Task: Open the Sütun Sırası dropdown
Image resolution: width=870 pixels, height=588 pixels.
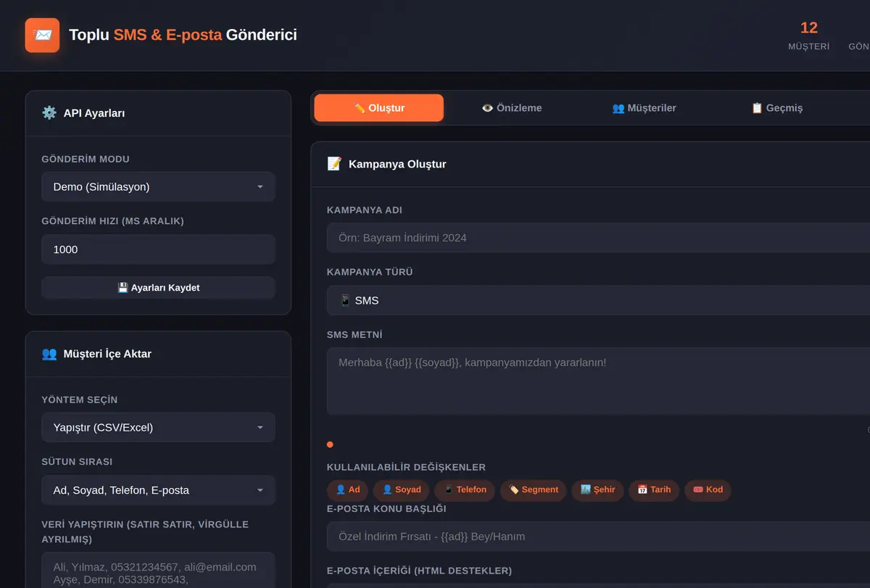Action: click(x=158, y=490)
